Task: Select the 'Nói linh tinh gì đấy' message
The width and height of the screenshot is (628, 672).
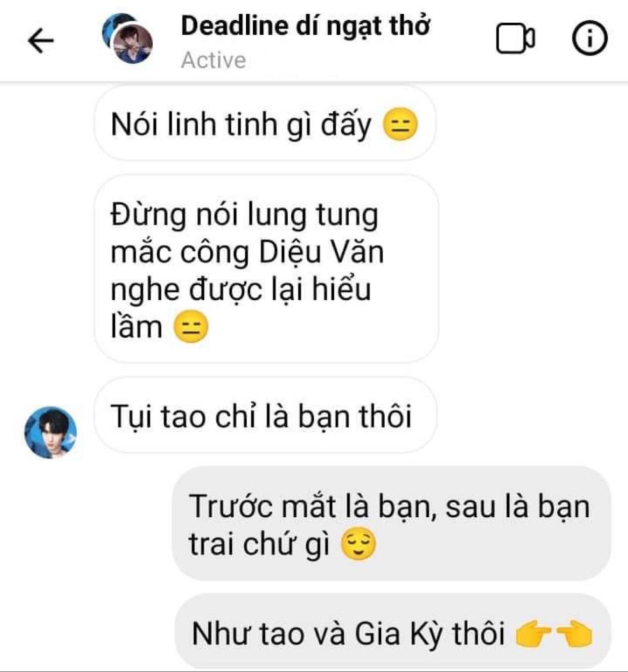Action: pyautogui.click(x=264, y=123)
